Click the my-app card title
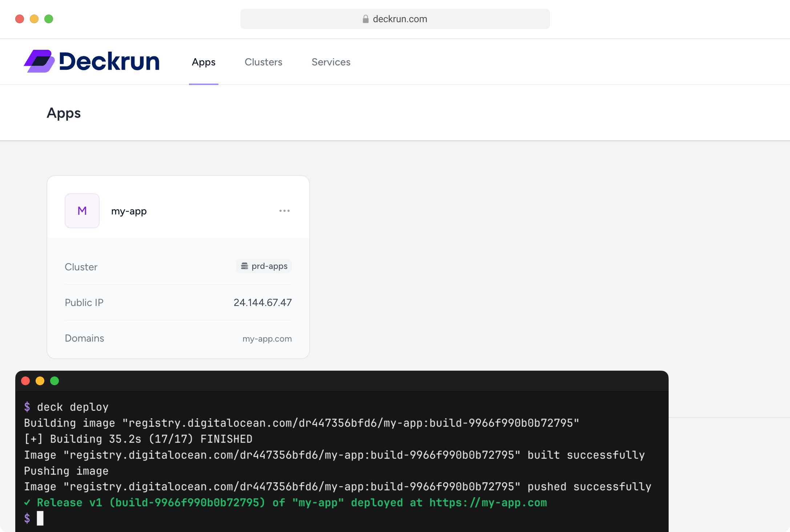Viewport: 790px width, 532px height. tap(129, 211)
